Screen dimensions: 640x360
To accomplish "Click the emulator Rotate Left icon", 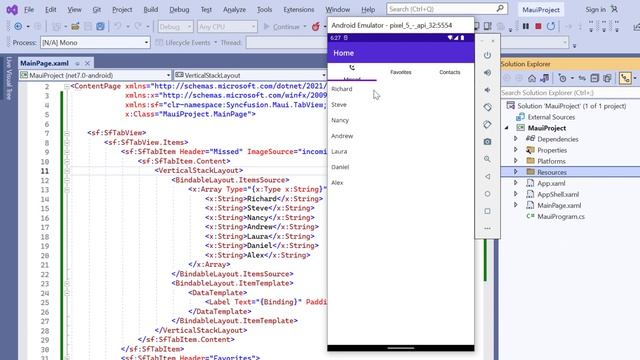I will pos(487,107).
